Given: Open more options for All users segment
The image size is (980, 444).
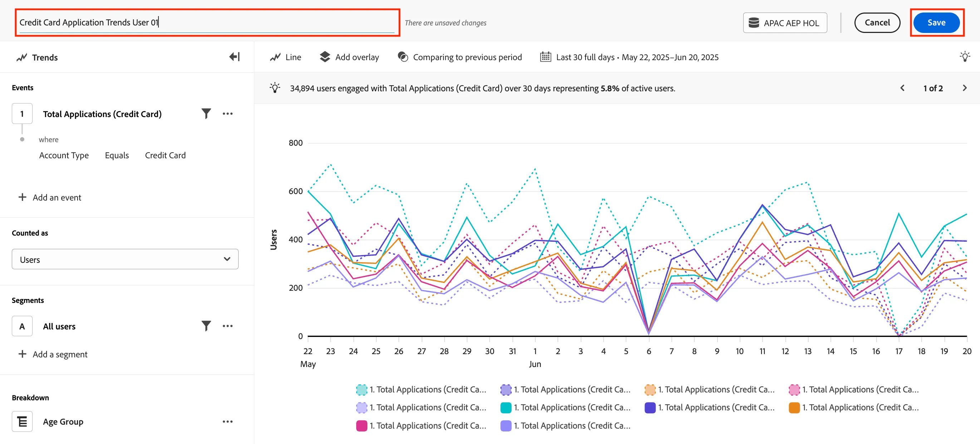Looking at the screenshot, I should coord(227,326).
